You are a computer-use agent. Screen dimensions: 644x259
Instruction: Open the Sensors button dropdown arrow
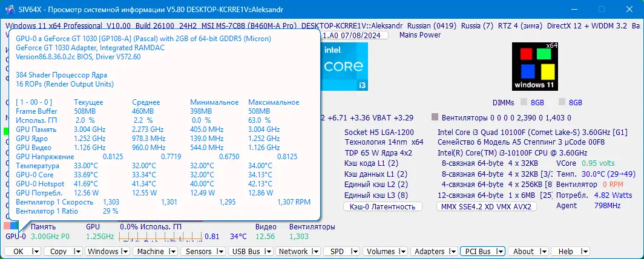pos(220,251)
